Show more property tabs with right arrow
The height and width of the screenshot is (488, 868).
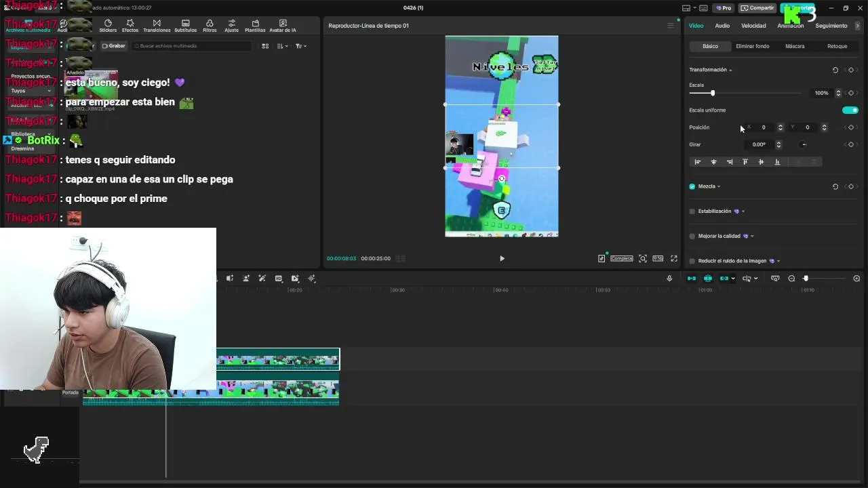(858, 26)
